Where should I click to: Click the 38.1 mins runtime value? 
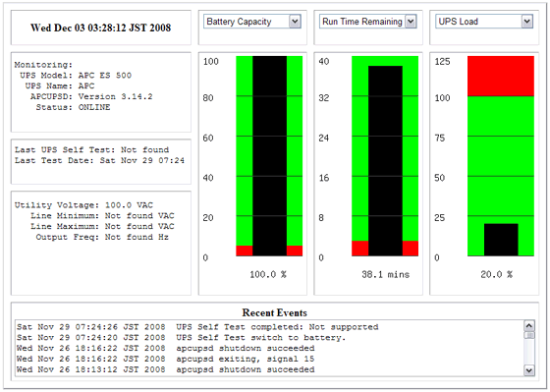[385, 274]
